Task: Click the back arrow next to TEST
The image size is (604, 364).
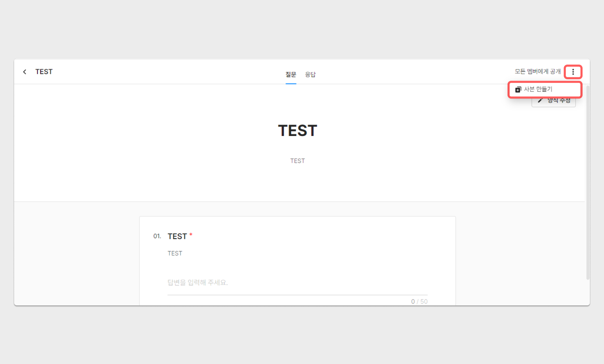Action: pos(25,72)
